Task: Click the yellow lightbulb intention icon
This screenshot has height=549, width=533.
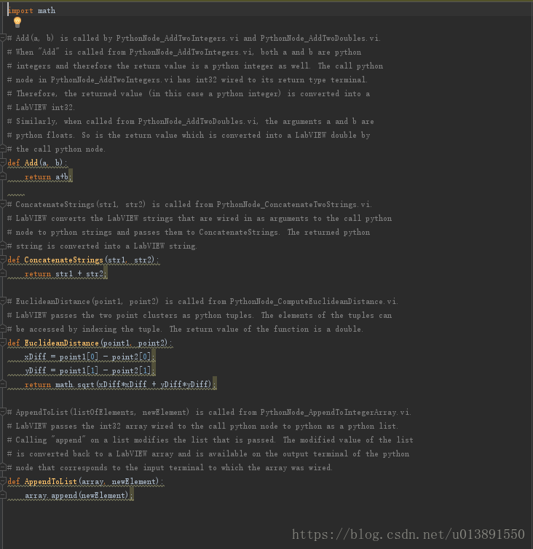Action: (x=17, y=22)
